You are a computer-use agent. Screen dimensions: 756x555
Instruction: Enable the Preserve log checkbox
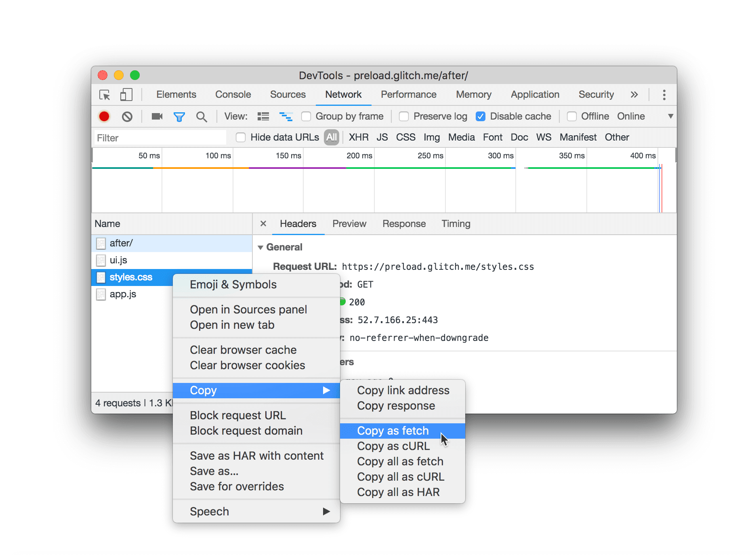pyautogui.click(x=403, y=116)
